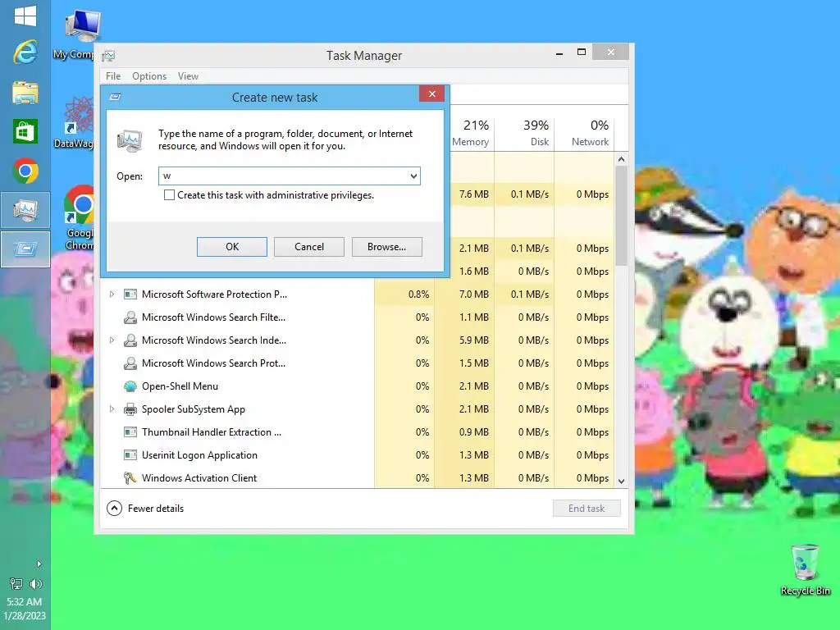Click the taskbar clock 5:32 AM
The height and width of the screenshot is (630, 840).
click(x=24, y=601)
